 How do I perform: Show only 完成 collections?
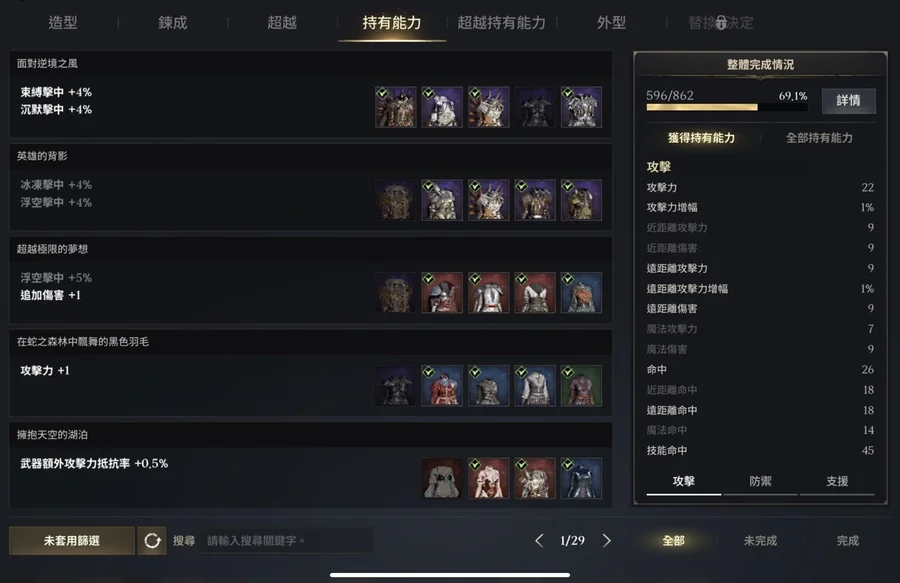click(848, 541)
